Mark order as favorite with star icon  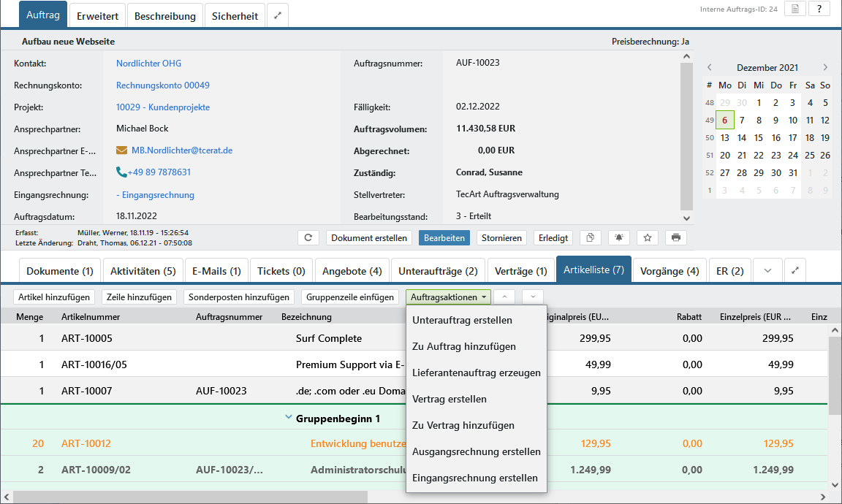(648, 238)
